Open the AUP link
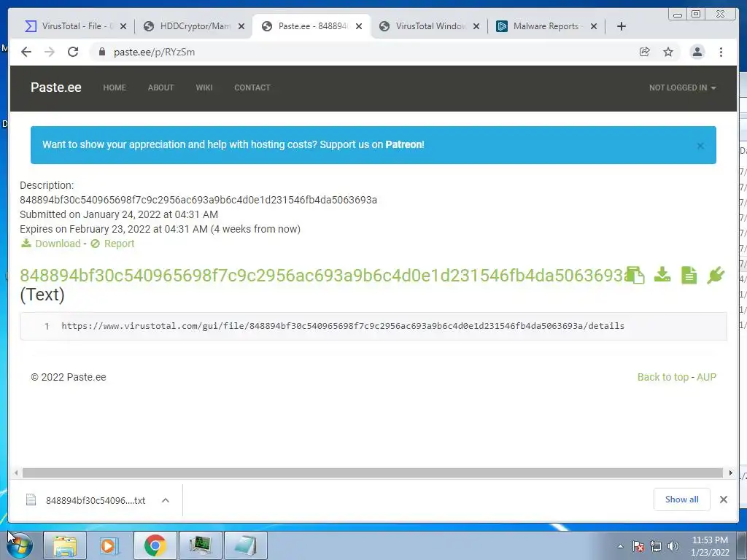The image size is (747, 560). tap(706, 377)
